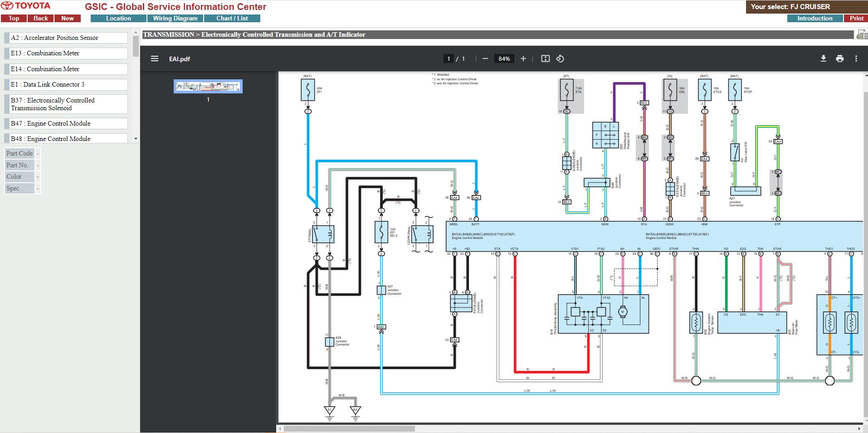The height and width of the screenshot is (433, 868).
Task: Select E1 : Data Link Connector 3
Action: click(66, 85)
